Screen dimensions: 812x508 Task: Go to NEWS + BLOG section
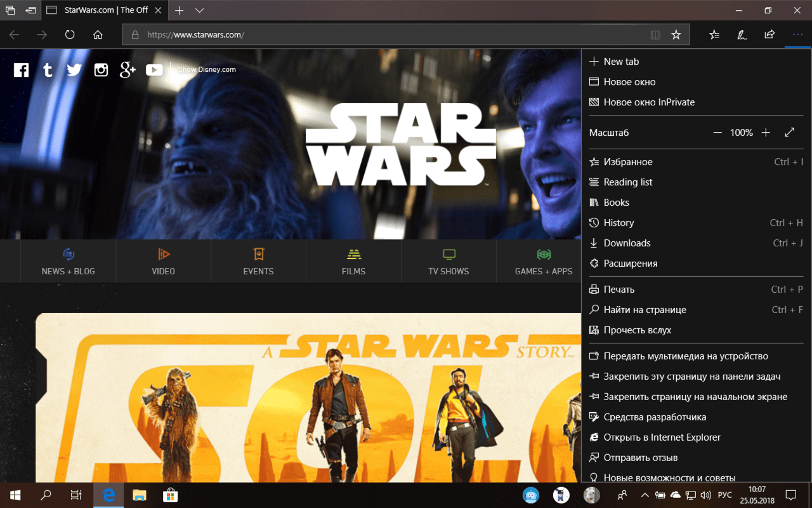point(68,261)
